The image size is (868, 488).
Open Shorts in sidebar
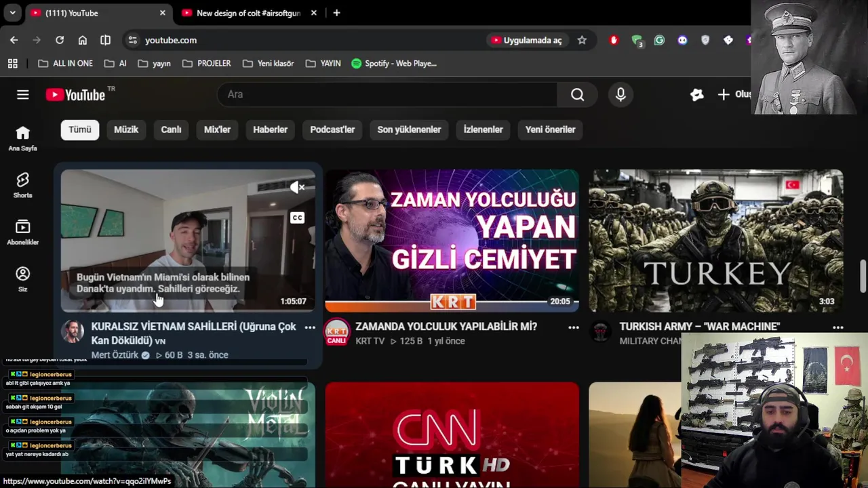(x=22, y=185)
